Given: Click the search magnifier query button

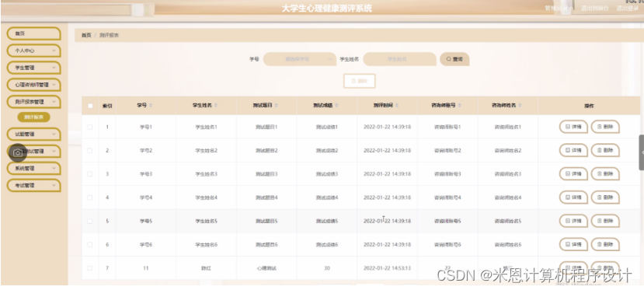Looking at the screenshot, I should coord(454,59).
